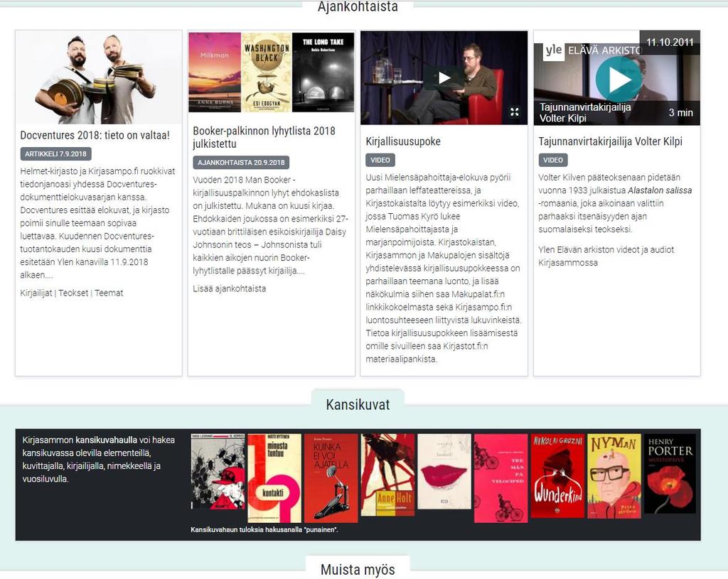
Task: Click the AJANKOHTAISTA 20.9.2018 tag
Action: click(241, 163)
